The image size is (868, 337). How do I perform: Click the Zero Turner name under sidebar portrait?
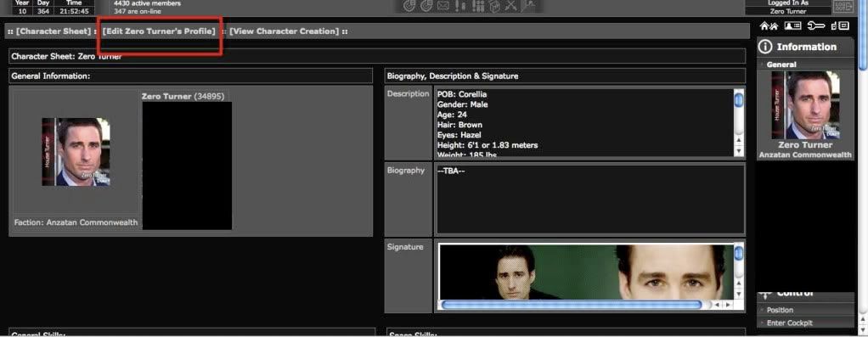tap(805, 145)
